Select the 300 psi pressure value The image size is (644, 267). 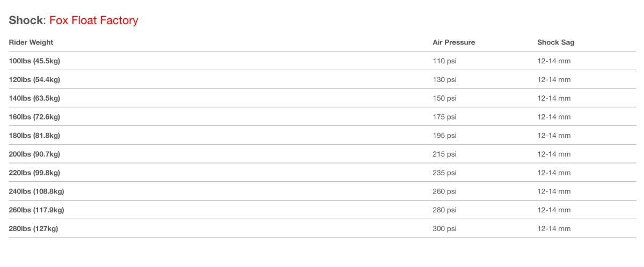[x=444, y=229]
